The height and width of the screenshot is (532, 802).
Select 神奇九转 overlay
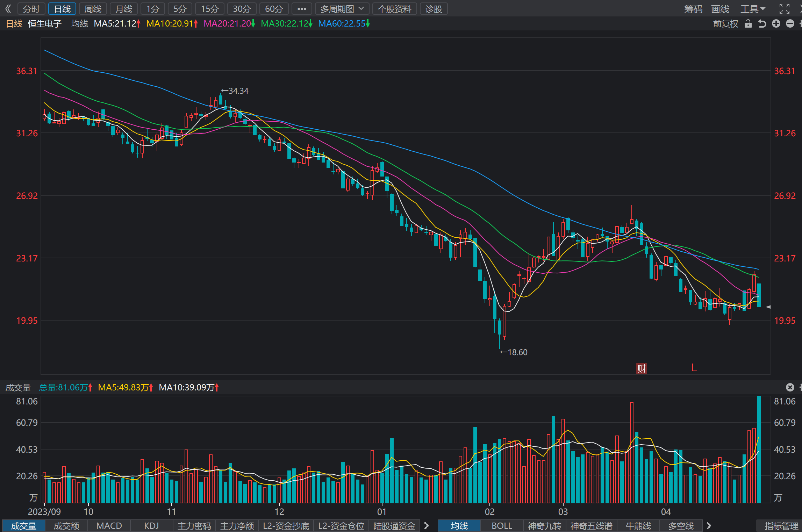tap(545, 526)
